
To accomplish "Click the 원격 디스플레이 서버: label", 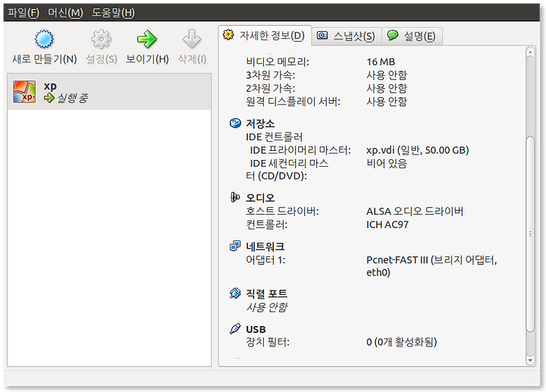I will point(293,102).
